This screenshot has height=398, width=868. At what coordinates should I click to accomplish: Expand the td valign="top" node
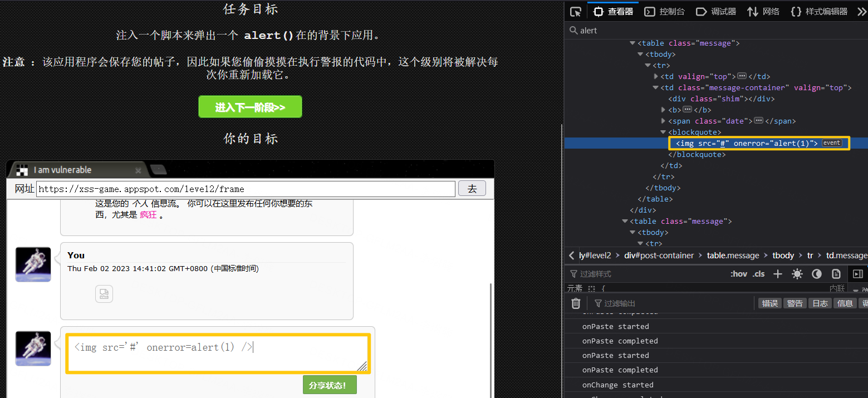[x=655, y=76]
